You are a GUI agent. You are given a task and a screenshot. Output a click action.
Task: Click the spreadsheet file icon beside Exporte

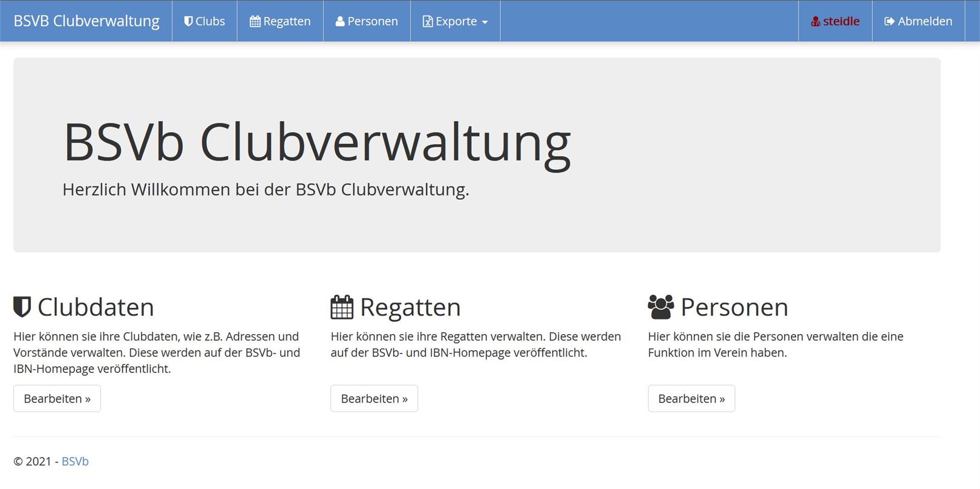428,21
